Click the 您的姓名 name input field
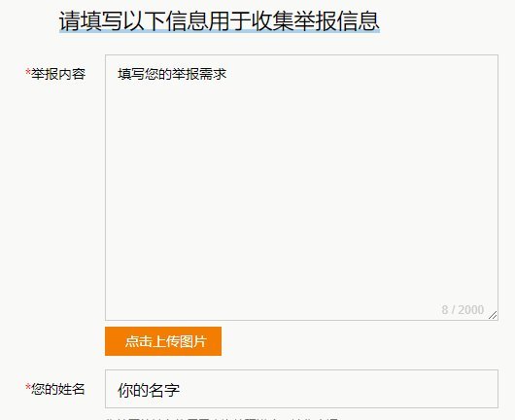 [x=301, y=389]
